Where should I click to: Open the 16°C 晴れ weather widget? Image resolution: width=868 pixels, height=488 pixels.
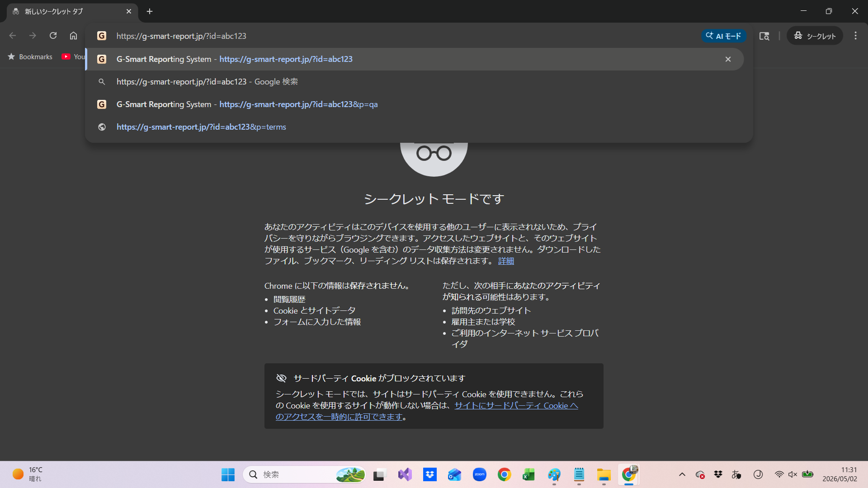(x=28, y=474)
